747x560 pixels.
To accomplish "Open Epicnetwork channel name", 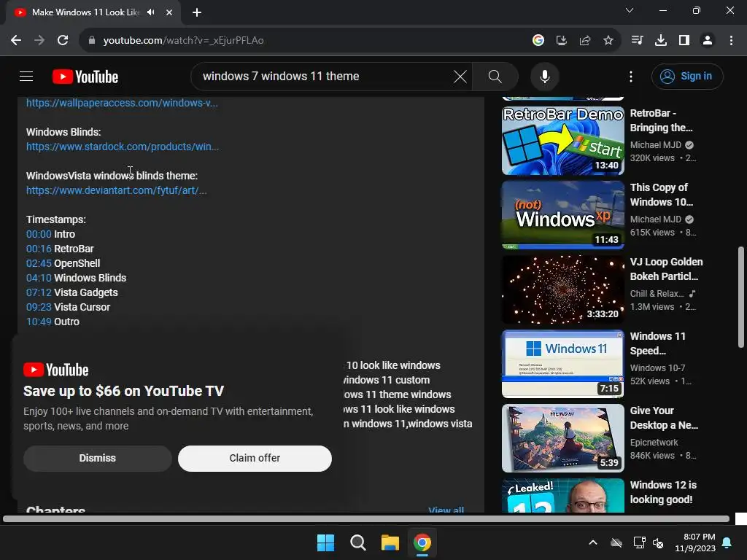I will (x=654, y=443).
